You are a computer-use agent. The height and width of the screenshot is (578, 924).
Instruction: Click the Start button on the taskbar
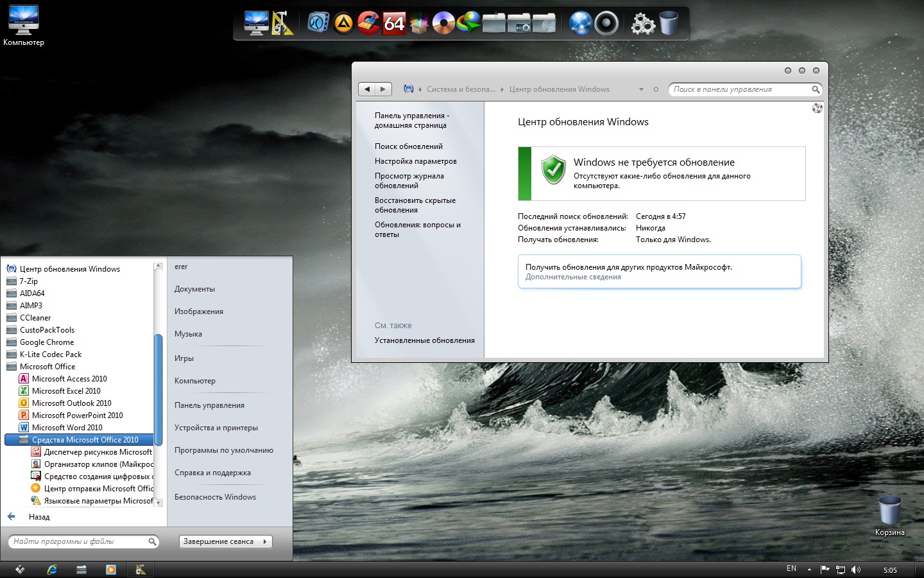[x=20, y=570]
